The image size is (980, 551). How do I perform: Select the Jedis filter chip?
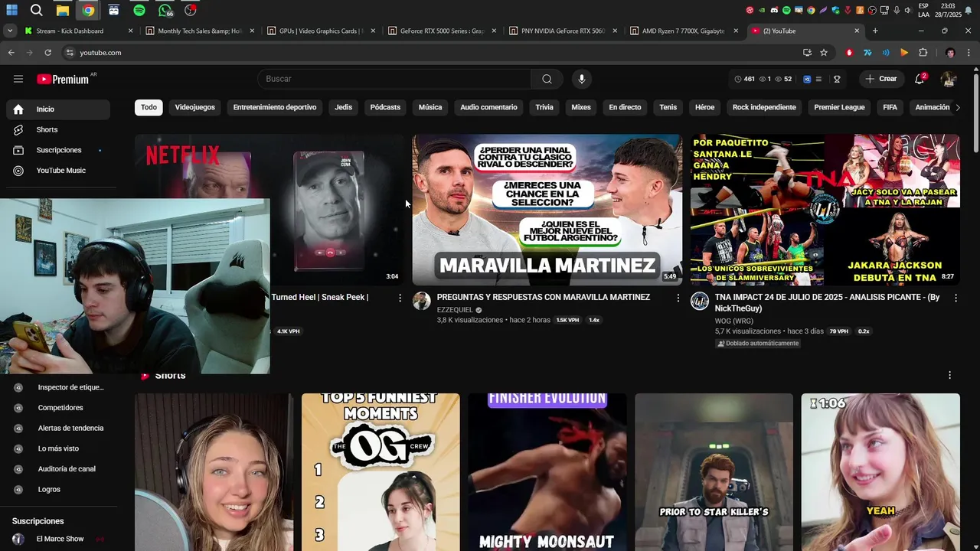(343, 107)
